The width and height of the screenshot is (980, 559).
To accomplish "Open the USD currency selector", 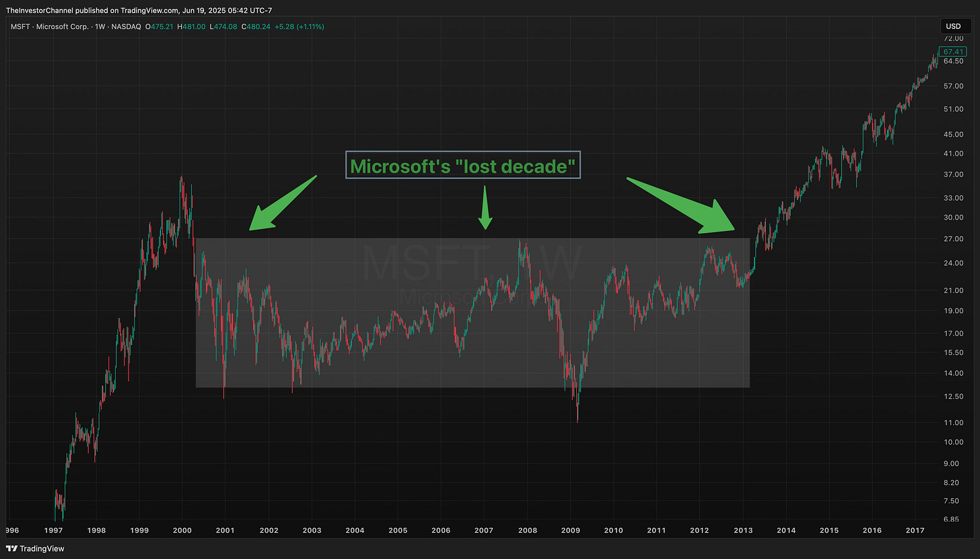I will [956, 27].
